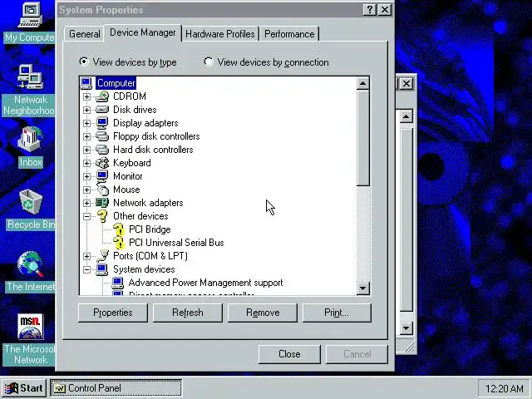
Task: Click the PCI Bridge warning icon
Action: click(118, 229)
